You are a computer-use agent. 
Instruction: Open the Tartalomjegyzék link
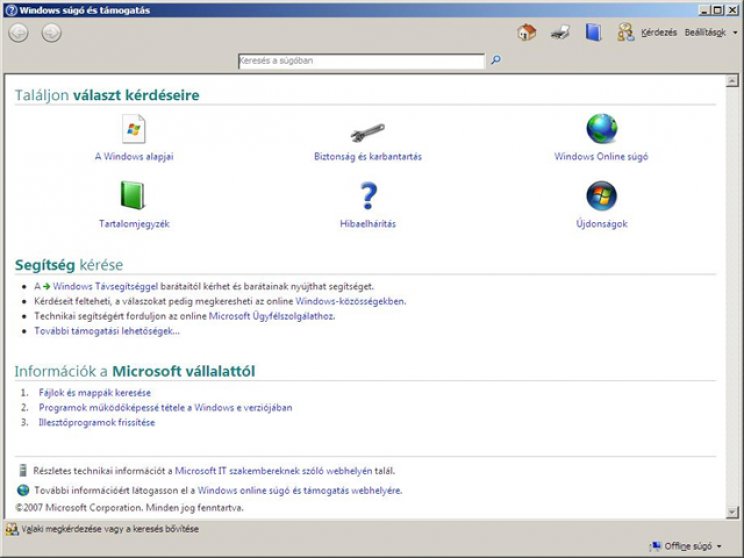(134, 224)
